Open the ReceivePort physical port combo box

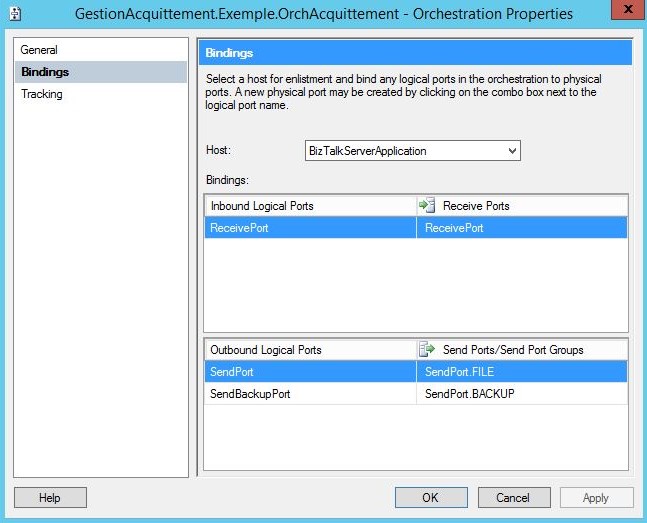(x=521, y=228)
